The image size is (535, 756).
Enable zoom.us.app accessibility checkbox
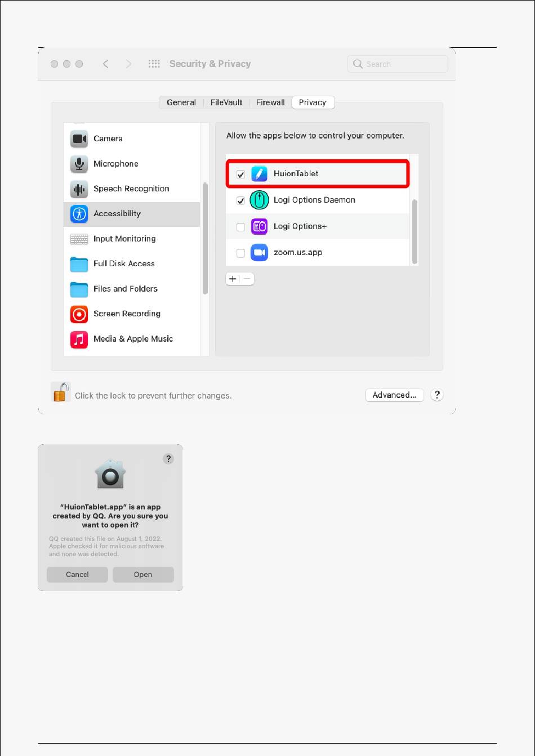[240, 253]
